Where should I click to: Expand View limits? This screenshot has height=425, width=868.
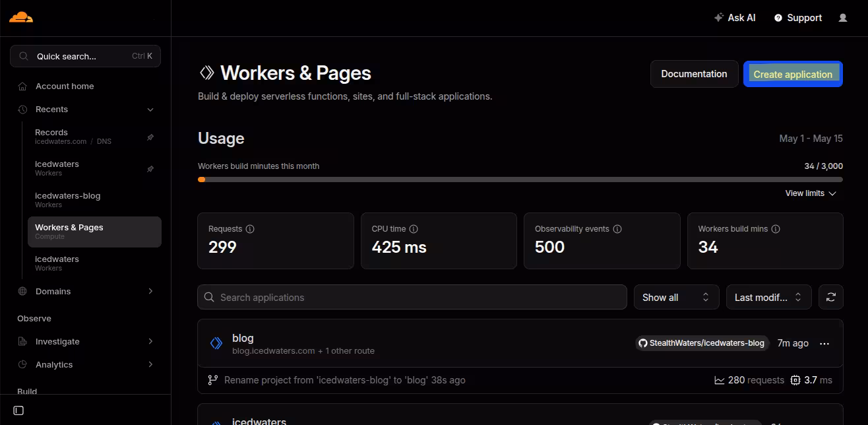811,193
